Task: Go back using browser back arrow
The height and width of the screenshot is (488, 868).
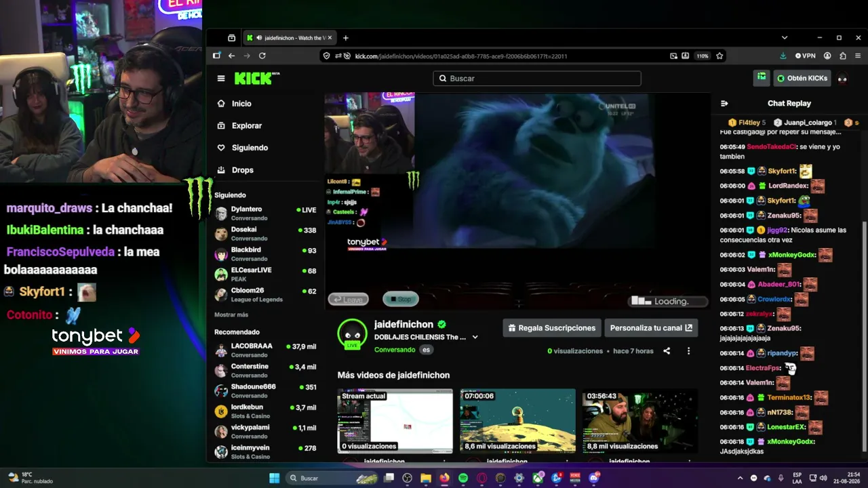Action: click(232, 56)
